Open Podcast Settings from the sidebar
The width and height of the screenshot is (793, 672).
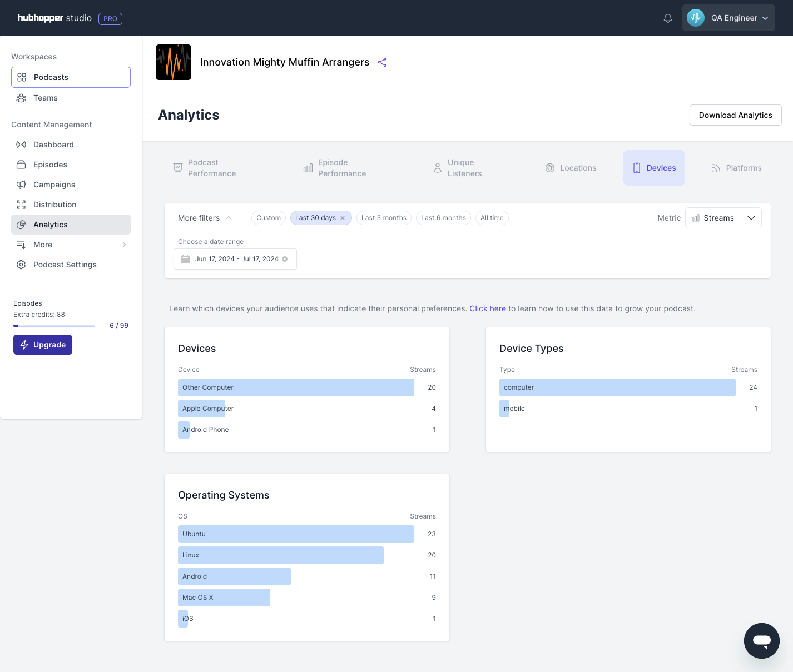[x=65, y=265]
